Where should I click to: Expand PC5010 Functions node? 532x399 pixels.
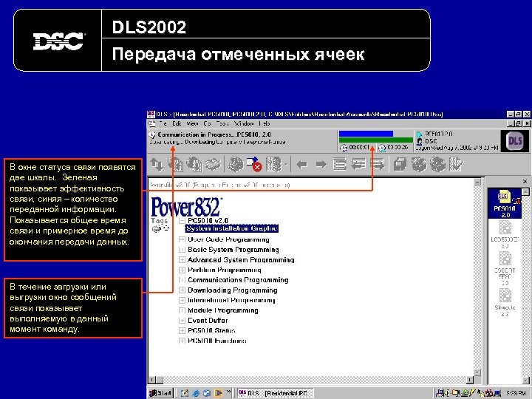pyautogui.click(x=182, y=341)
